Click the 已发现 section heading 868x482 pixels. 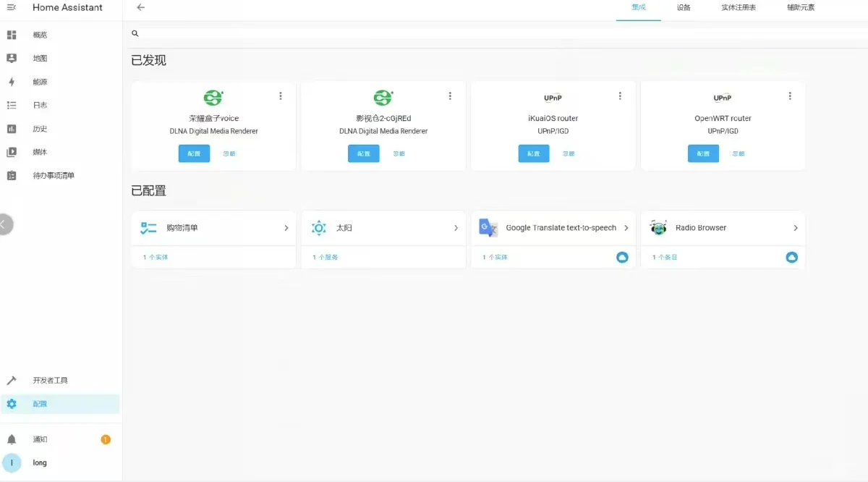(148, 61)
